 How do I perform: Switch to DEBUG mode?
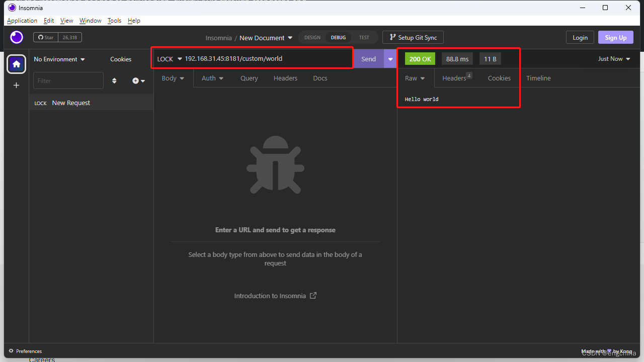click(x=338, y=37)
